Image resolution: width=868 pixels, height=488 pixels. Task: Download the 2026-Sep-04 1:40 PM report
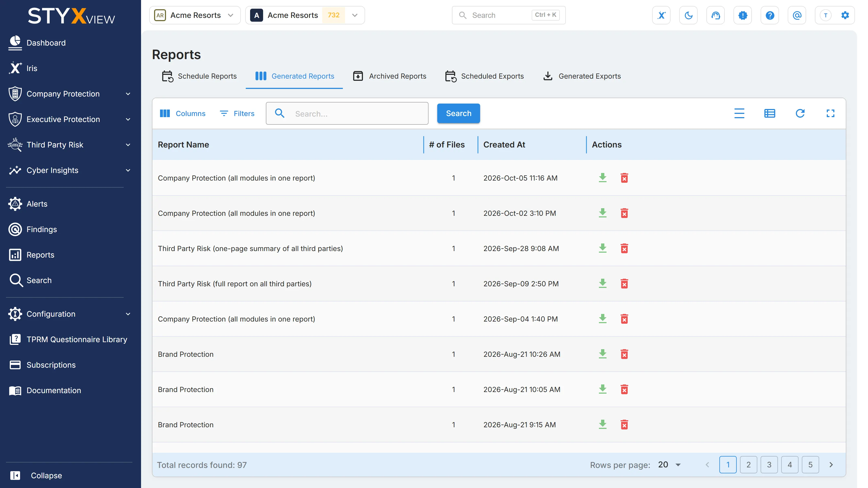[602, 319]
